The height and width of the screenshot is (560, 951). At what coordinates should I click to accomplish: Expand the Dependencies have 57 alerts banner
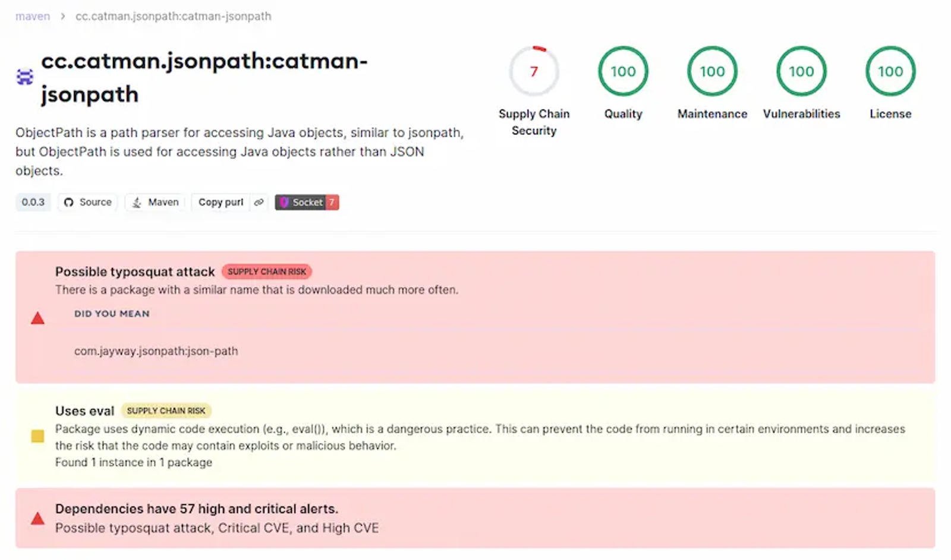(475, 518)
